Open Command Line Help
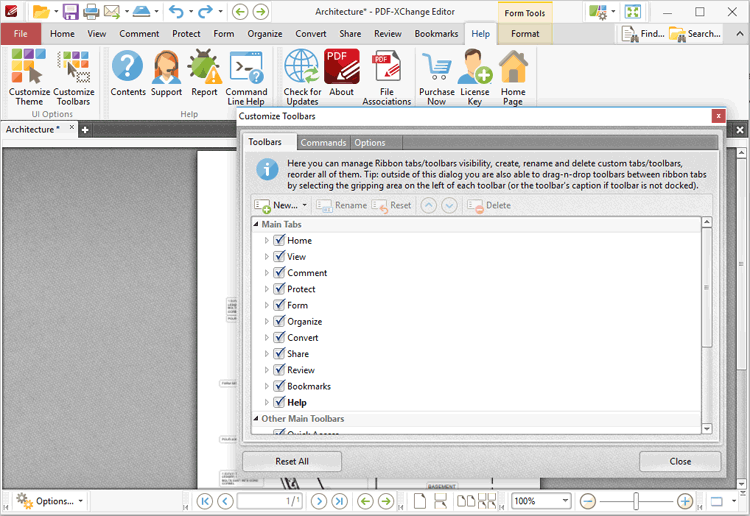The width and height of the screenshot is (750, 516). (x=246, y=77)
